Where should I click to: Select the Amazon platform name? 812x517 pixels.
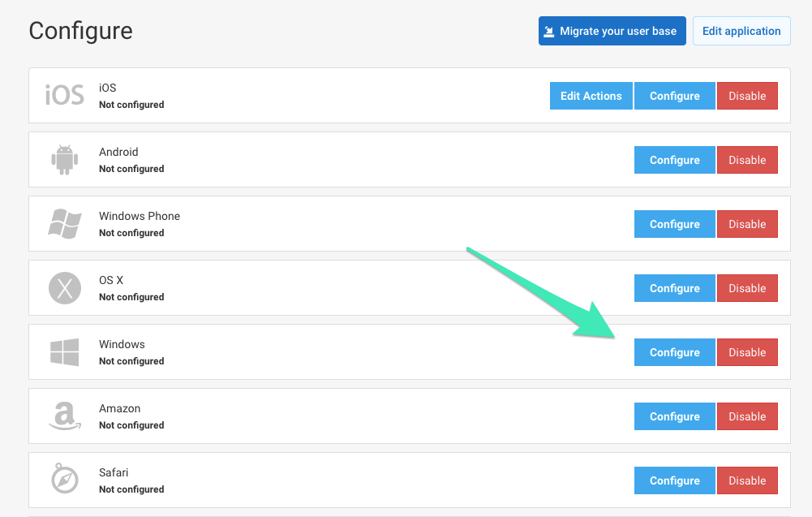click(x=119, y=408)
